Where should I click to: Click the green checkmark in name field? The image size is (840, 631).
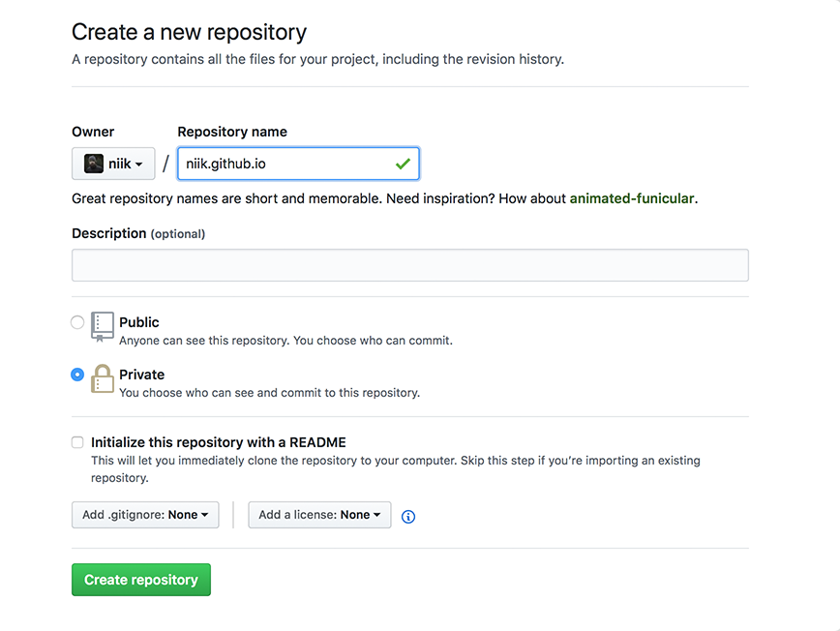[403, 164]
